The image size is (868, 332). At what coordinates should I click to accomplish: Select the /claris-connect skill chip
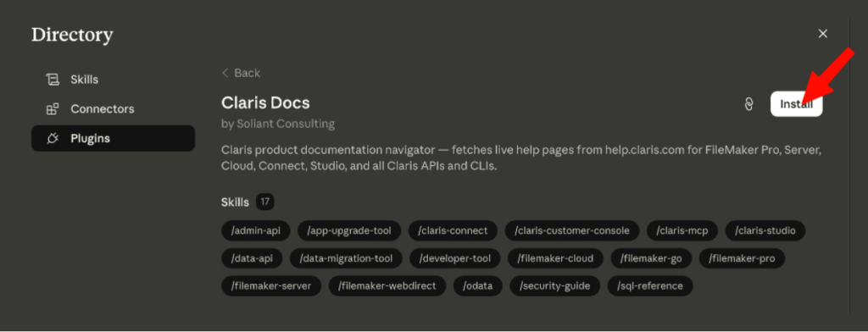click(x=453, y=230)
